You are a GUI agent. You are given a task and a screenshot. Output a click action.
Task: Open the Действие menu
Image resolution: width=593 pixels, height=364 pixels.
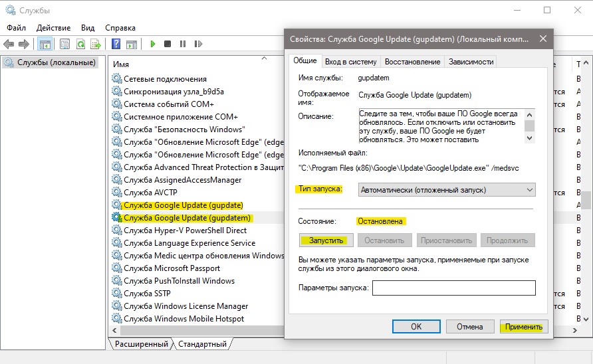pos(53,28)
